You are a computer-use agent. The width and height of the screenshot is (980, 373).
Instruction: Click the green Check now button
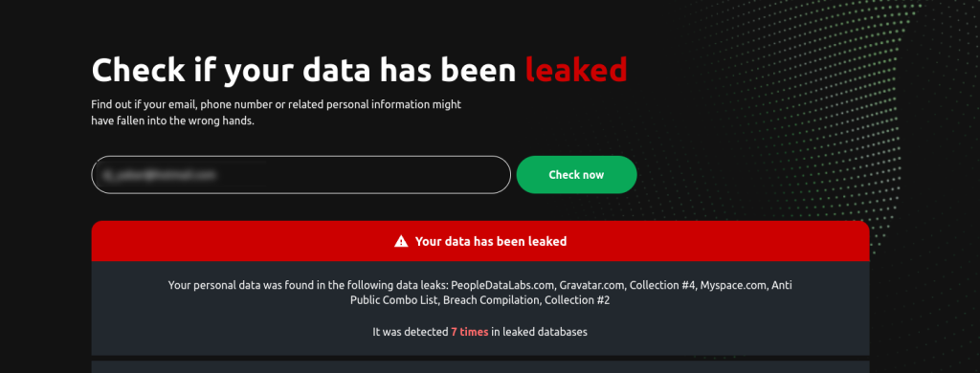point(576,174)
